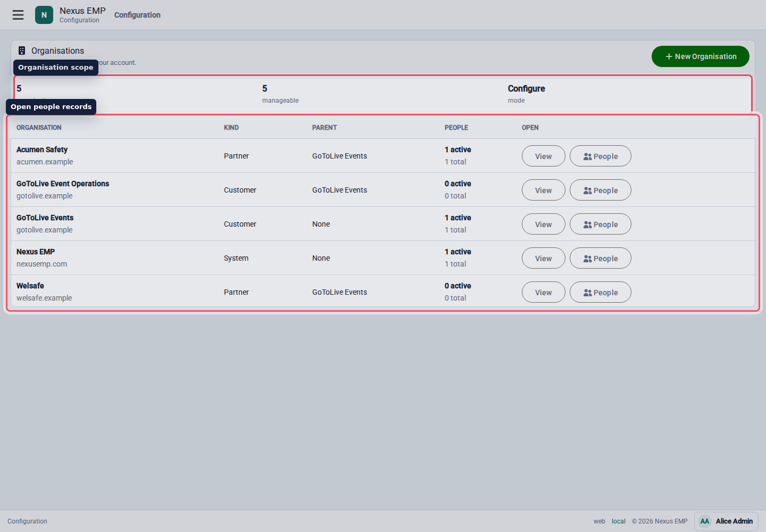Click the System kind cell
This screenshot has width=766, height=532.
coord(236,258)
